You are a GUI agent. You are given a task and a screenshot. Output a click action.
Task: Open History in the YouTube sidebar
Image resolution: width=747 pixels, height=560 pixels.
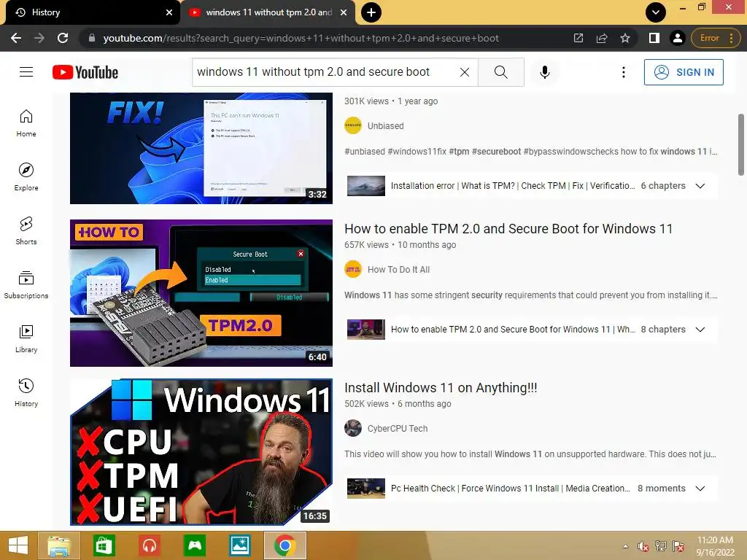coord(26,392)
